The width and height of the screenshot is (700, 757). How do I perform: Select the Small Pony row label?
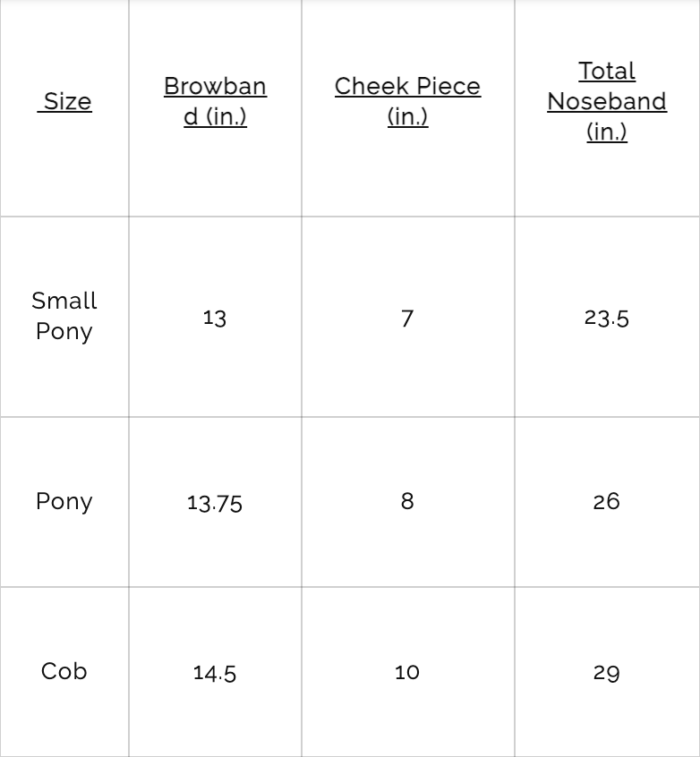(64, 316)
